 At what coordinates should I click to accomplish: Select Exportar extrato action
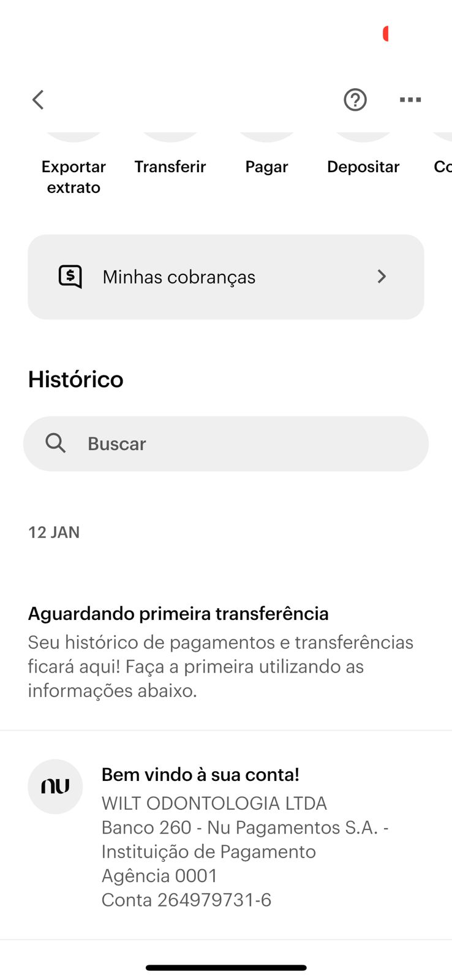tap(73, 176)
